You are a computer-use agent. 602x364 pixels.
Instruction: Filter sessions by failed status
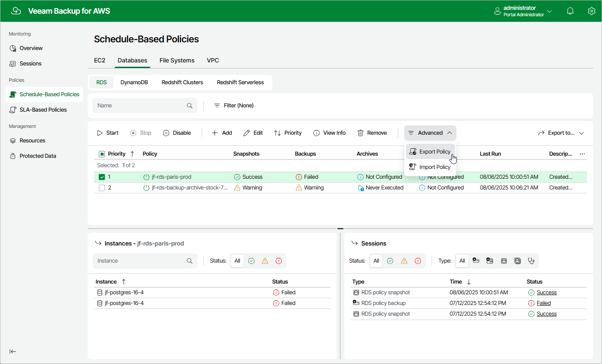coord(418,261)
